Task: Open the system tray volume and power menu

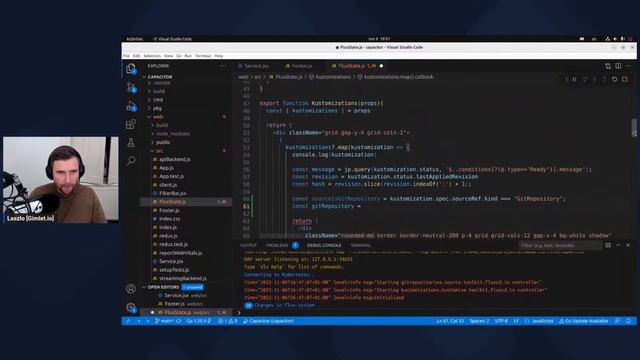Action: click(x=619, y=39)
